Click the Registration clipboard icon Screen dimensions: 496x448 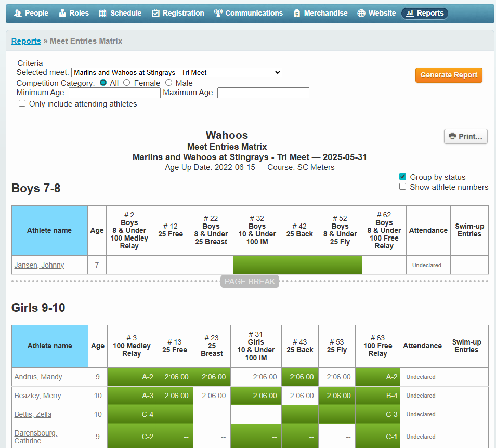[x=155, y=14]
